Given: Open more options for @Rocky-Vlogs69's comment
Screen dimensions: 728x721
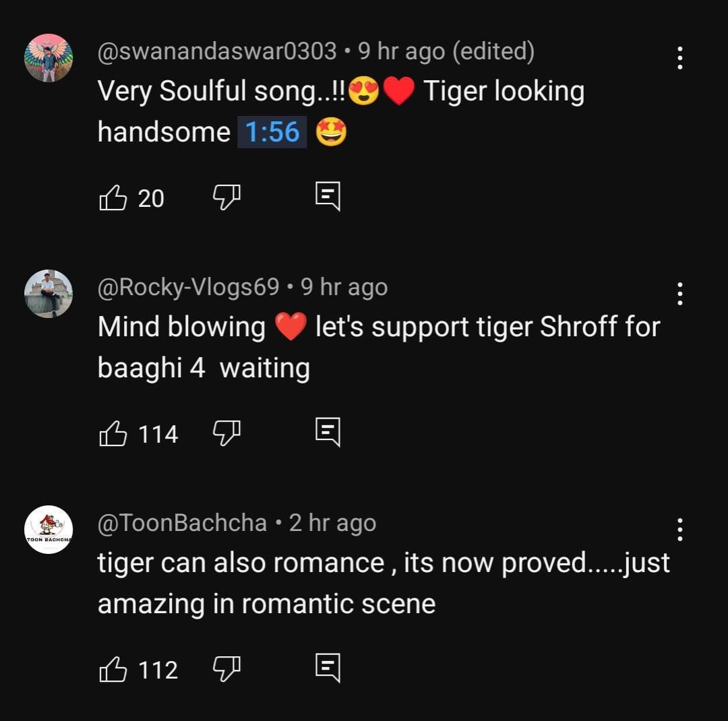Looking at the screenshot, I should (x=679, y=294).
